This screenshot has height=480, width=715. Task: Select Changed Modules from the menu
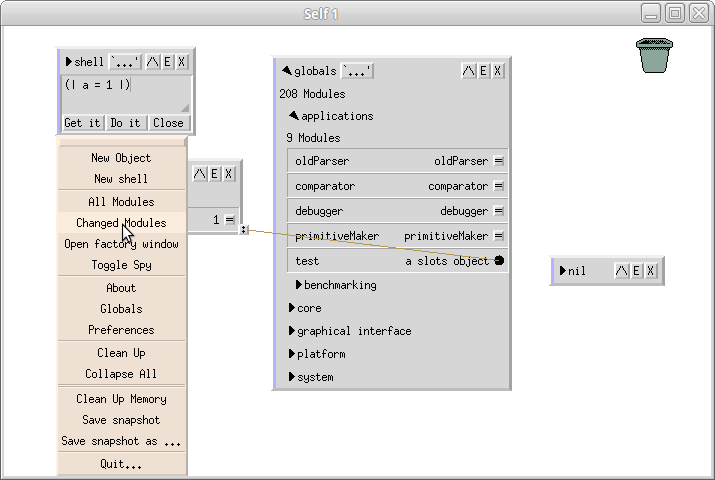[121, 223]
